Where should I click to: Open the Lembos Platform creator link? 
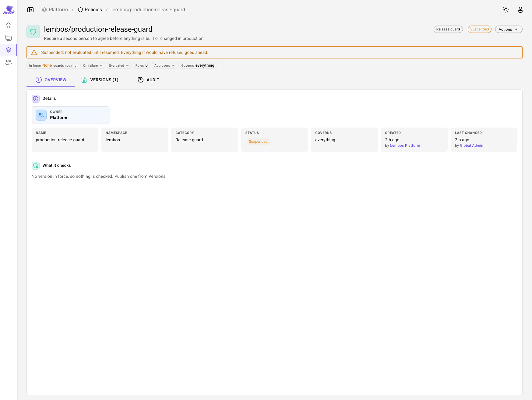point(405,146)
